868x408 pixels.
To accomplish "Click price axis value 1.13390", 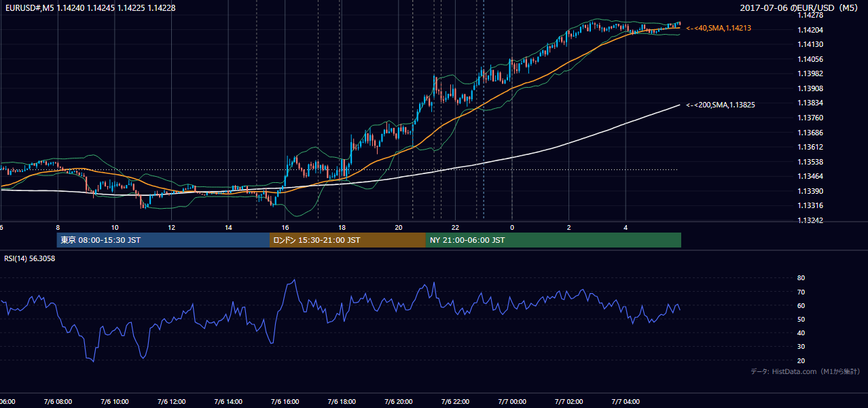I will pos(810,191).
